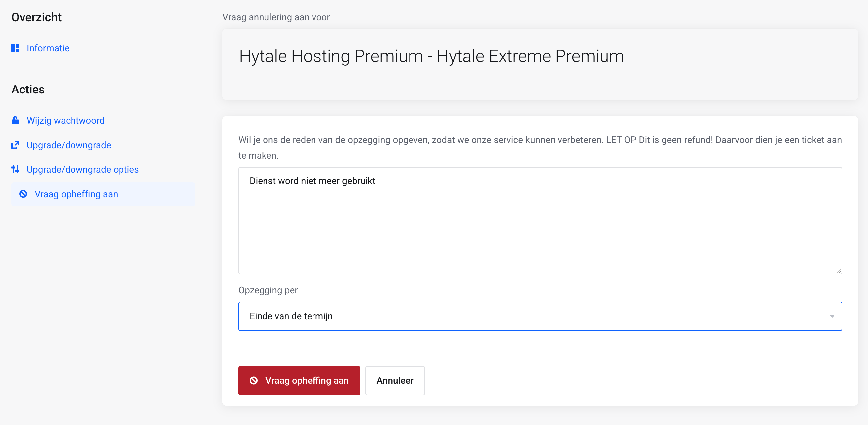Click inside the cancellation reason text area
The width and height of the screenshot is (868, 425).
tap(539, 226)
